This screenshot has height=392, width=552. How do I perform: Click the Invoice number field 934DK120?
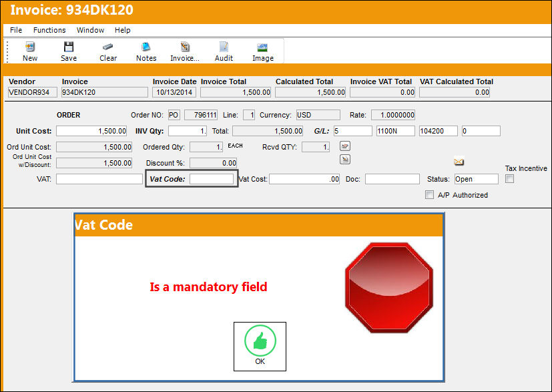tap(105, 92)
